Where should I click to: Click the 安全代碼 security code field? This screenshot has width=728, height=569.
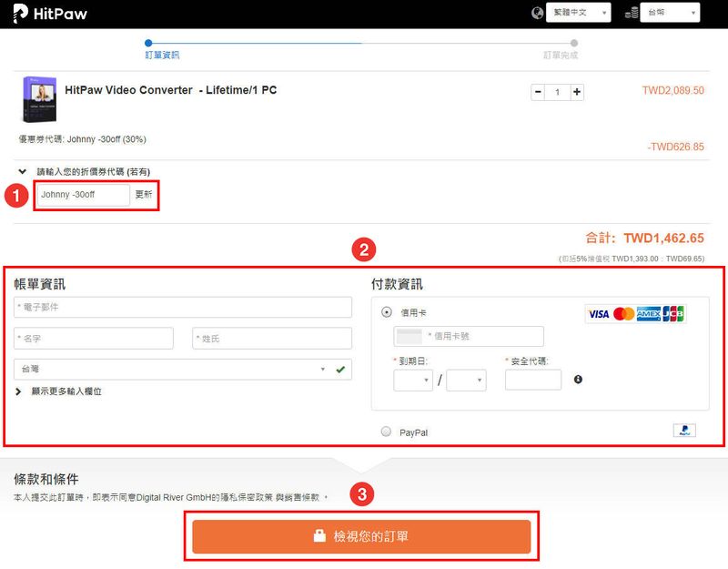click(533, 380)
